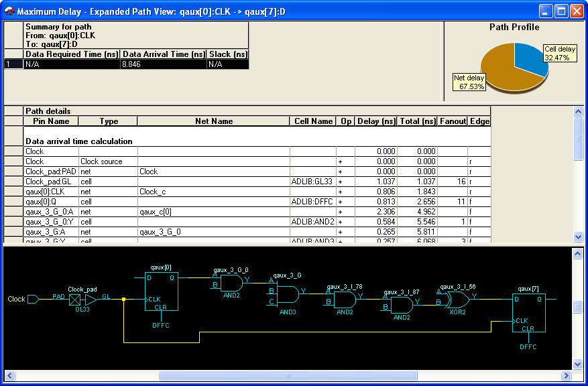The width and height of the screenshot is (588, 386).
Task: Click schematic vertical scrollbar up arrow
Action: click(577, 254)
